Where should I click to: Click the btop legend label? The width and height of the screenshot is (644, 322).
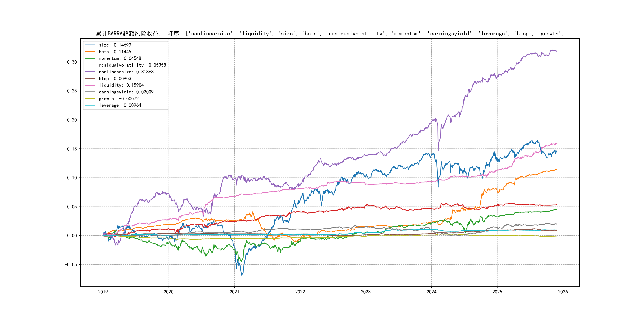point(115,79)
